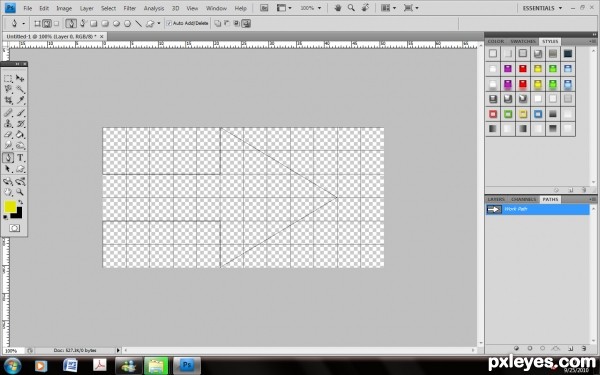Open Windows Start button

13,366
